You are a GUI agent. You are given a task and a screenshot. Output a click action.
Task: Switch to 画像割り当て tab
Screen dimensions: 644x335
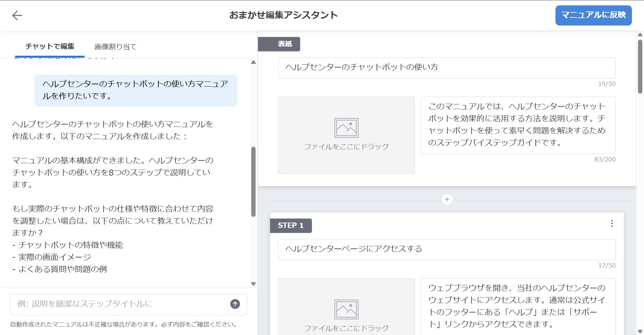pos(115,47)
